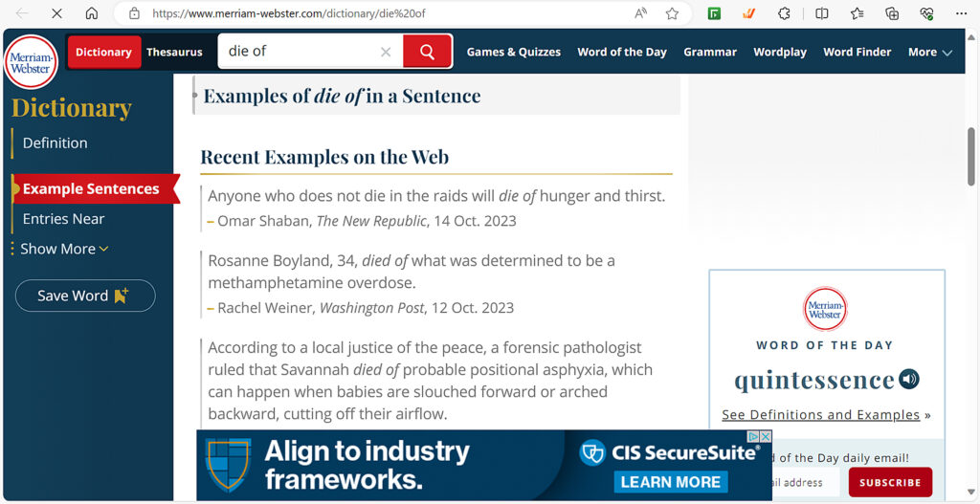
Task: Switch to the Thesaurus tab
Action: tap(174, 52)
